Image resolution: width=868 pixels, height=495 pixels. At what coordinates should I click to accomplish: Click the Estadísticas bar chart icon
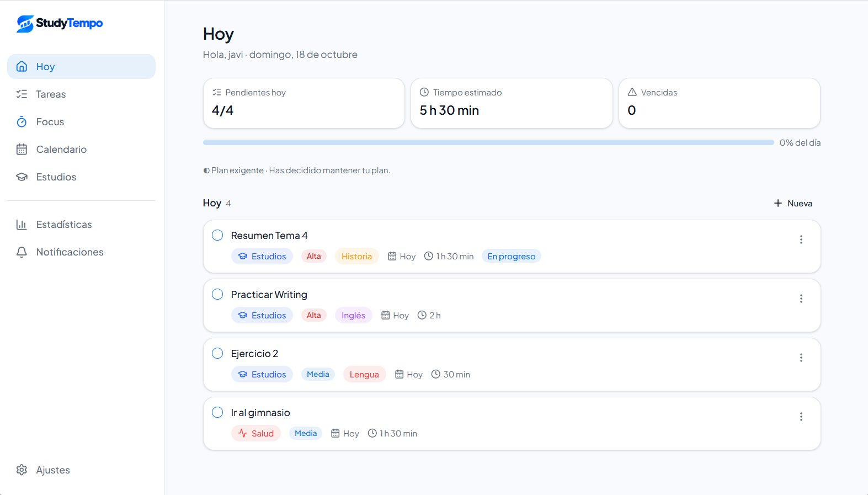[22, 224]
